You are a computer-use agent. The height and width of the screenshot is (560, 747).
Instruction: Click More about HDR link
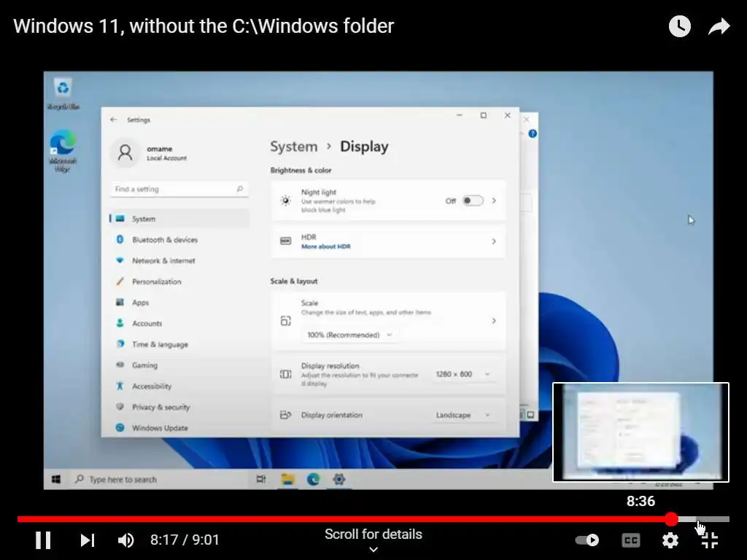[326, 246]
